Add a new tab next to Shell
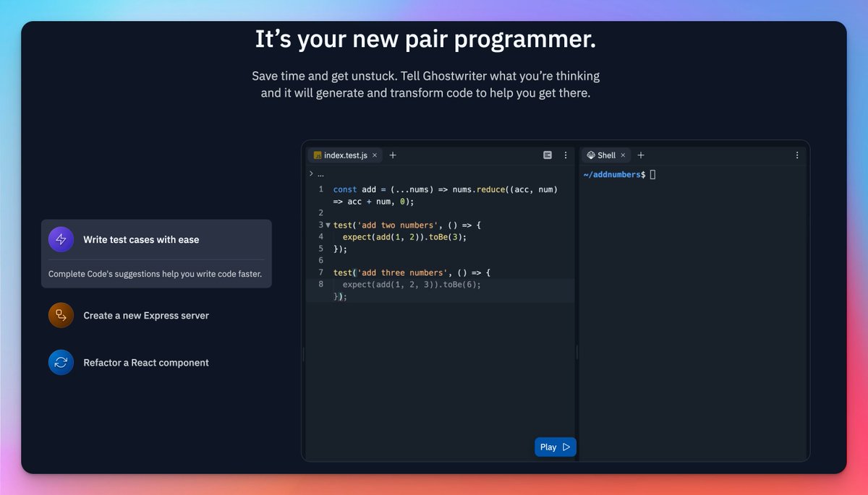The height and width of the screenshot is (495, 868). coord(641,155)
